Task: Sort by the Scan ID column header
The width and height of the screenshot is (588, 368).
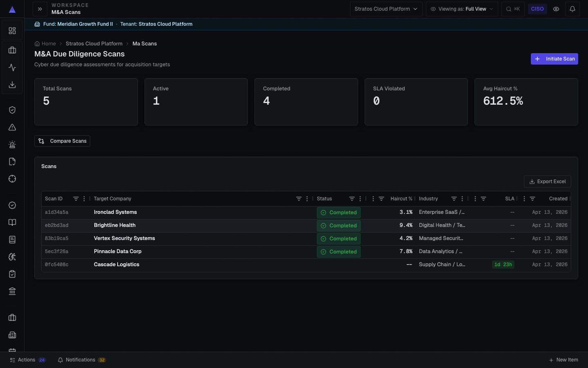Action: click(x=54, y=199)
